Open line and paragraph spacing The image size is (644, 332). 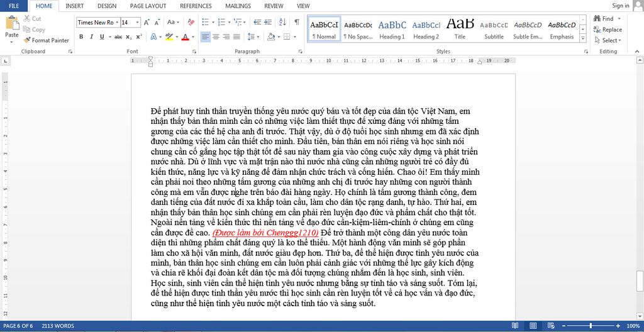252,36
